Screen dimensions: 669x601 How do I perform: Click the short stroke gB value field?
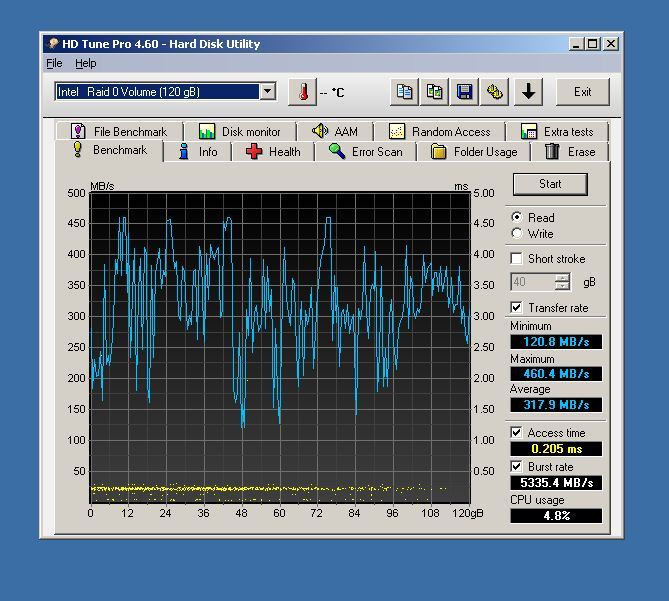[x=532, y=282]
